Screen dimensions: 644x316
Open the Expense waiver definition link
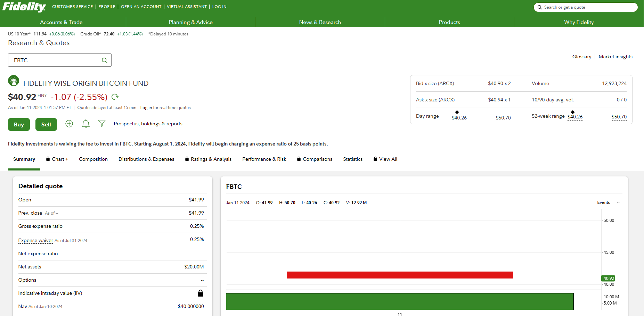(36, 241)
